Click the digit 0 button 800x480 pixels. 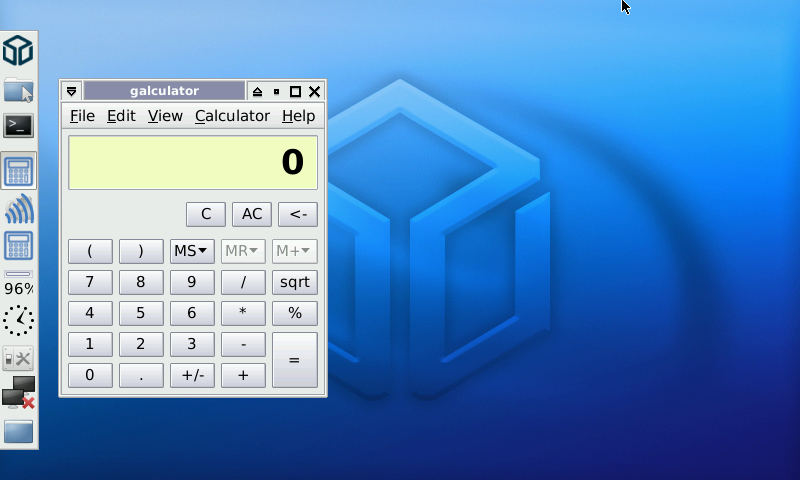[90, 375]
